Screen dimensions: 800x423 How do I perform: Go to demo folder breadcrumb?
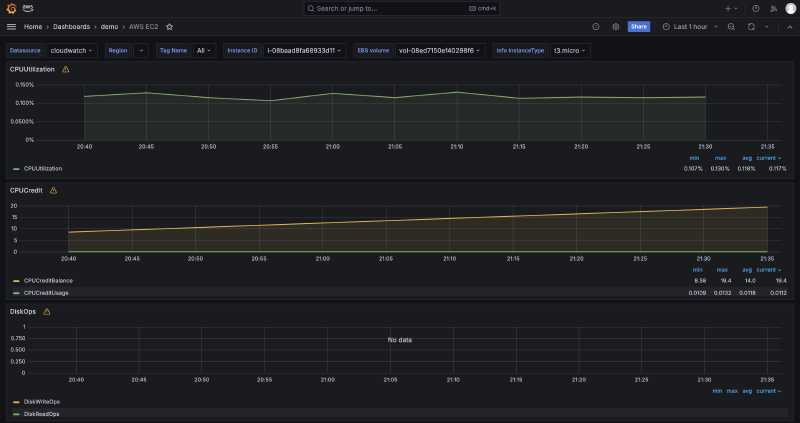coord(109,27)
